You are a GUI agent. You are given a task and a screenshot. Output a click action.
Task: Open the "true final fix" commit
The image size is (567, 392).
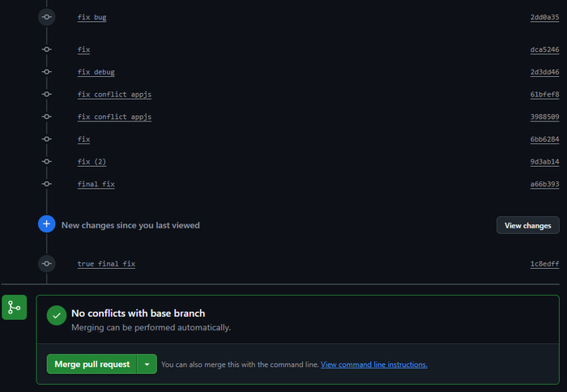pyautogui.click(x=106, y=264)
